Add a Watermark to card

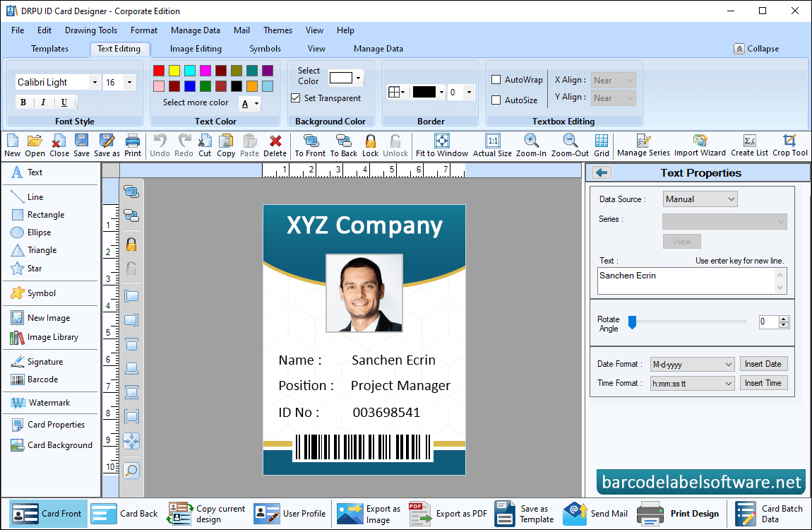(40, 403)
